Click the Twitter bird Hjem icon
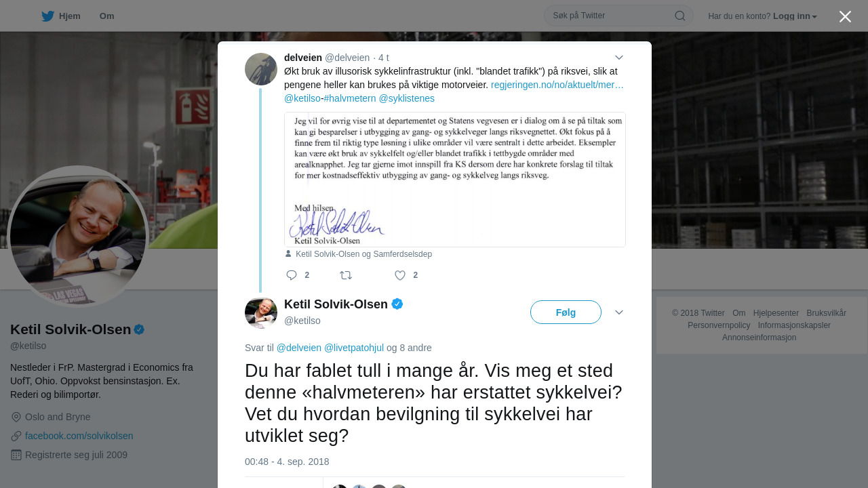 (x=47, y=16)
